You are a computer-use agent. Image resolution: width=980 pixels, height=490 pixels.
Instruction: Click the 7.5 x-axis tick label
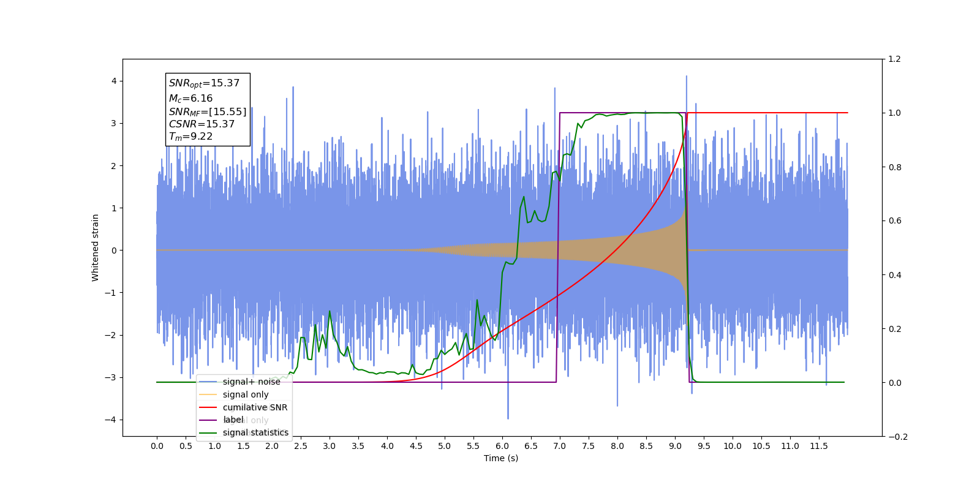point(589,446)
